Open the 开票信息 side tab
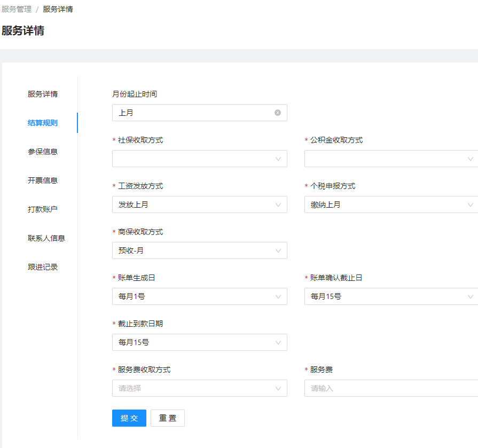The height and width of the screenshot is (448, 478). (x=43, y=180)
